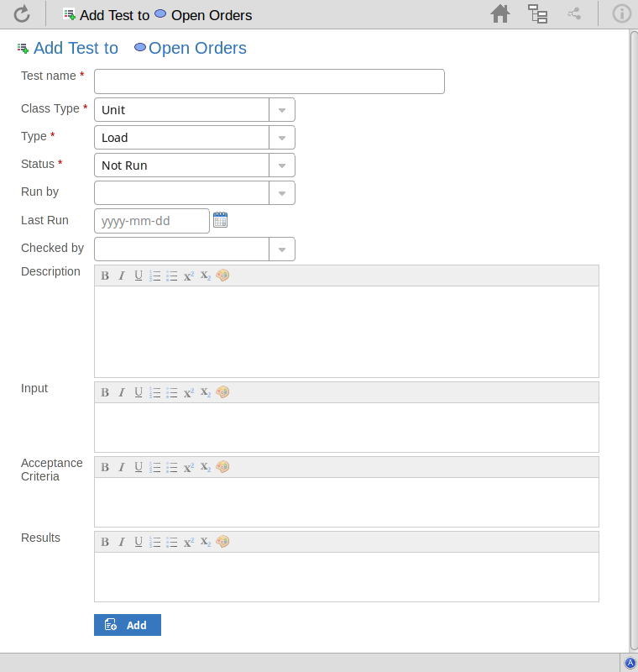This screenshot has width=638, height=672.
Task: Click the refresh icon in top toolbar
Action: (x=22, y=13)
